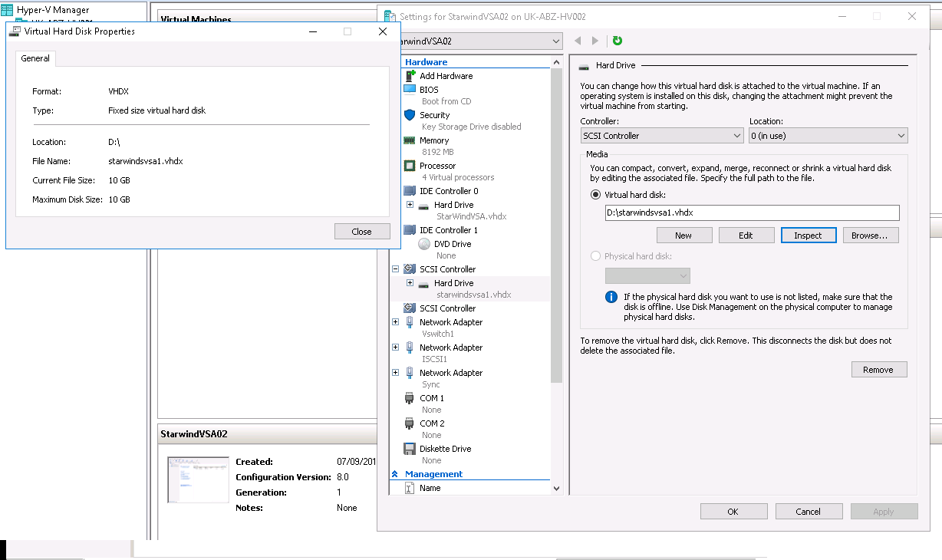Expand the Hard Drive under IDE Controller 0
The width and height of the screenshot is (942, 560).
[x=410, y=205]
